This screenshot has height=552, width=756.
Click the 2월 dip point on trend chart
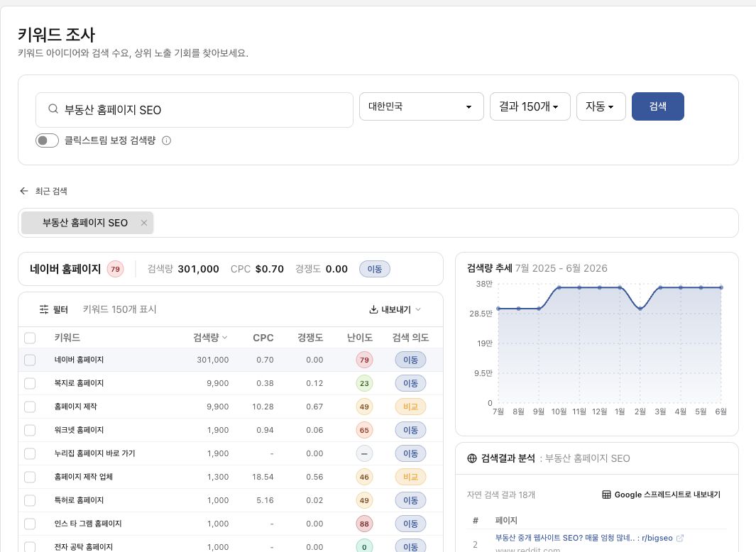point(640,309)
